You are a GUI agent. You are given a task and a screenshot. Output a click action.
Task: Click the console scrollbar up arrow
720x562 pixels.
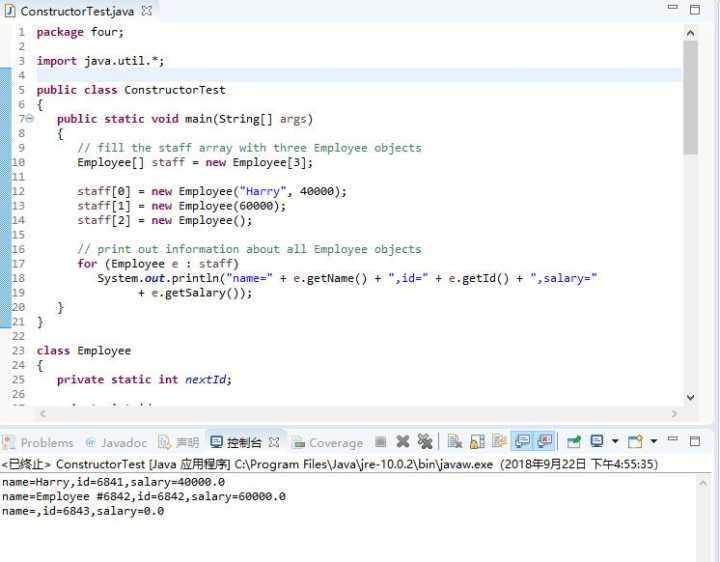pos(703,483)
